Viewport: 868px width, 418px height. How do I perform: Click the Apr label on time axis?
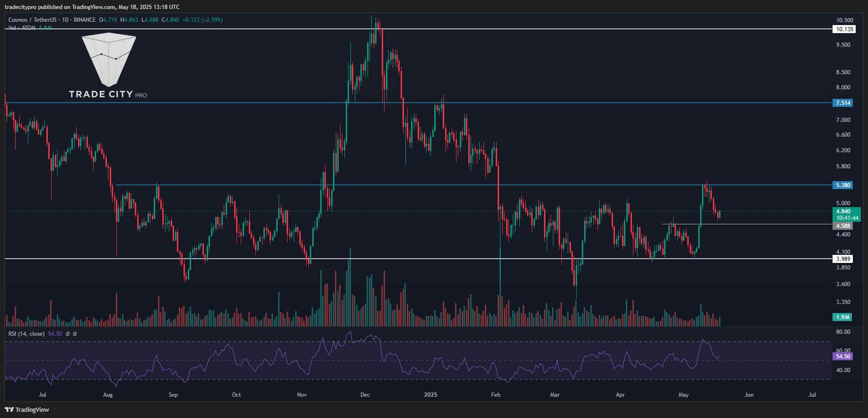tap(620, 395)
